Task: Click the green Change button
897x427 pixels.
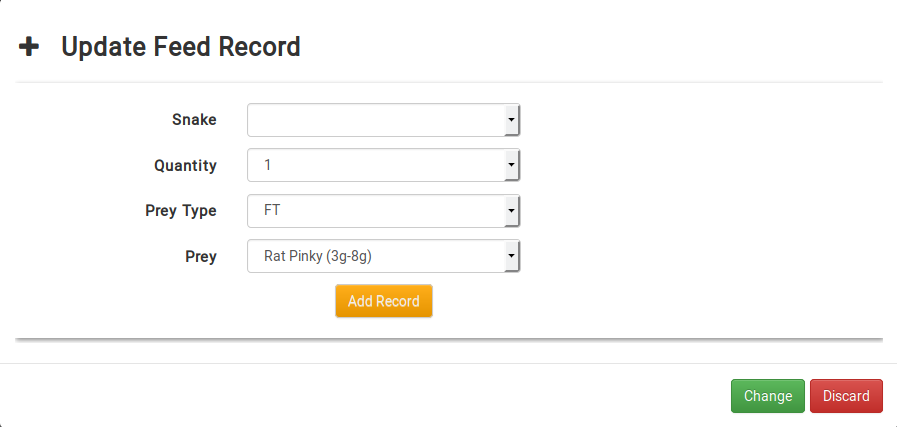Action: pos(767,396)
